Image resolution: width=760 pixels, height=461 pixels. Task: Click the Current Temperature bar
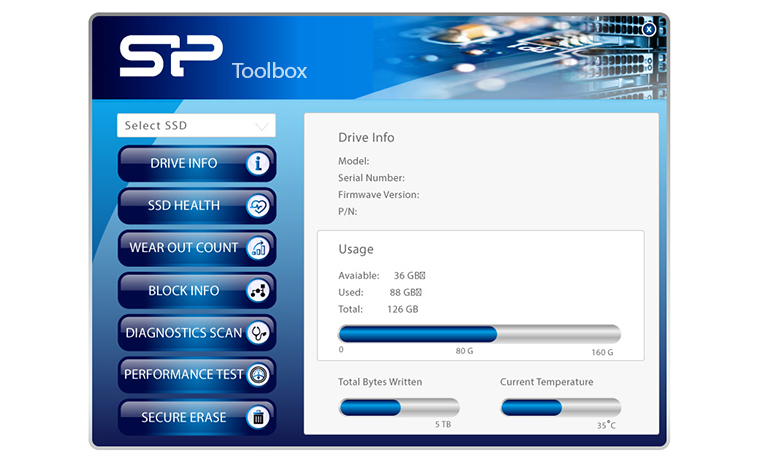coord(561,408)
